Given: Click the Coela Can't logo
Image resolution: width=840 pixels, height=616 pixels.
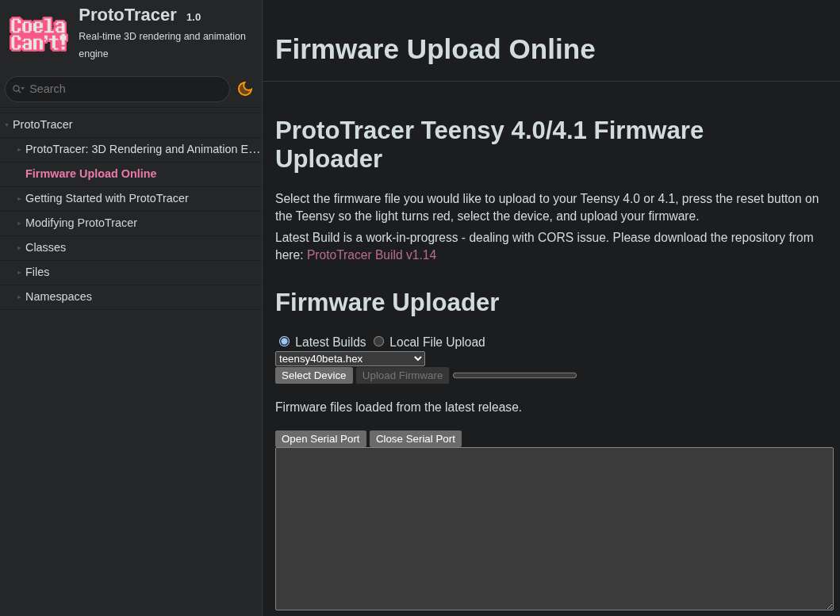Looking at the screenshot, I should (39, 34).
